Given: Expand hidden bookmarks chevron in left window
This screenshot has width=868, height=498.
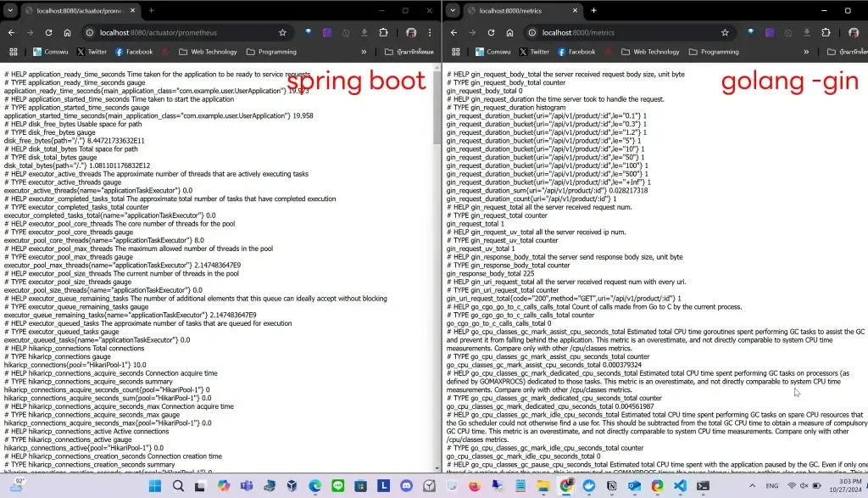Looking at the screenshot, I should pyautogui.click(x=364, y=52).
